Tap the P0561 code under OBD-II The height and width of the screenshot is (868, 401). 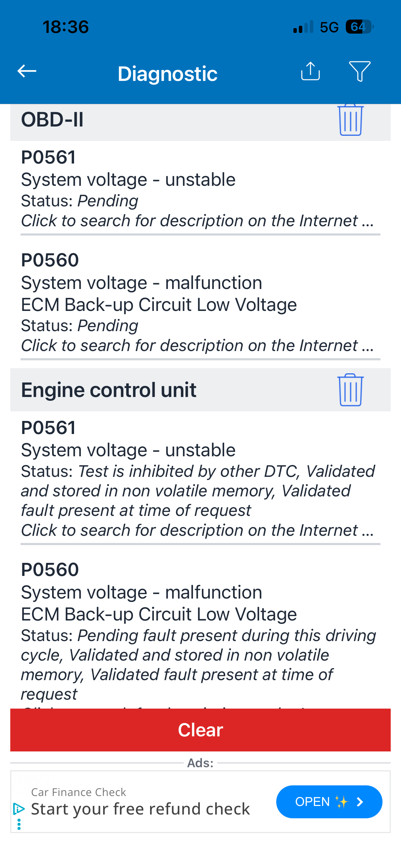click(48, 158)
